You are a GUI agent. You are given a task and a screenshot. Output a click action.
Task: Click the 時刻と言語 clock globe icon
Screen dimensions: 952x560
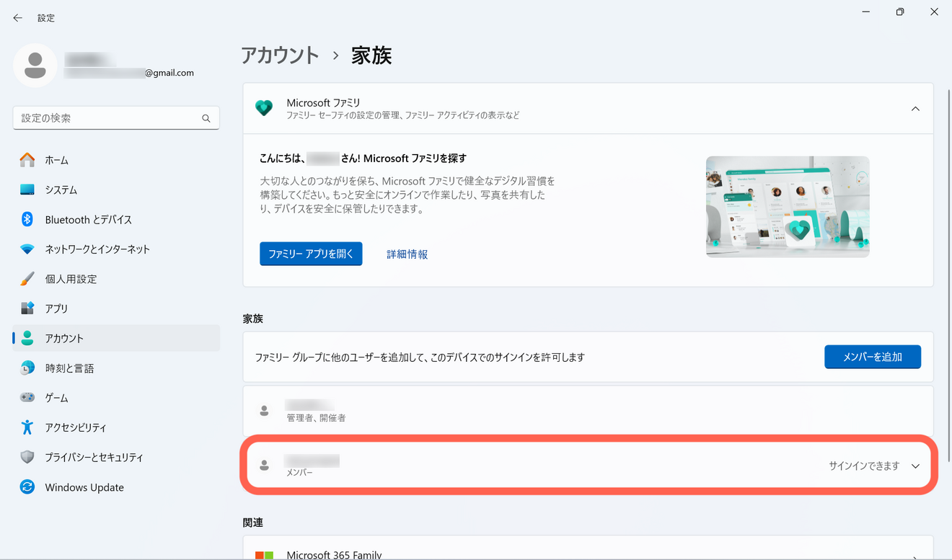pyautogui.click(x=27, y=368)
